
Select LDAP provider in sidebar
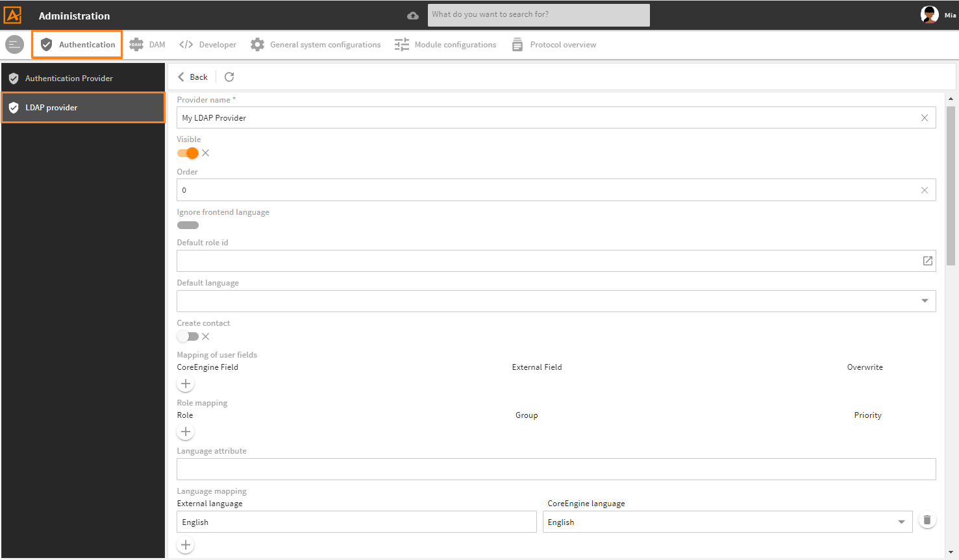coord(83,108)
